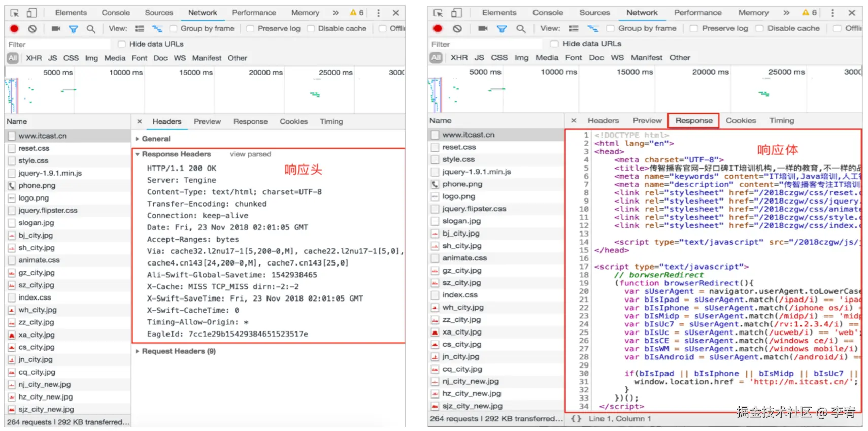Click the camera screenshot icon in right DevTools
The width and height of the screenshot is (868, 431).
click(x=483, y=29)
